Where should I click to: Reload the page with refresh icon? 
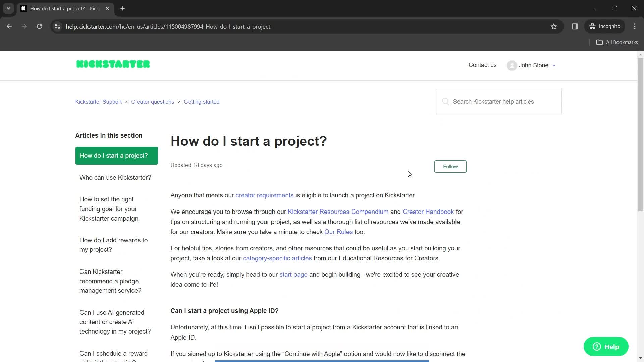coord(39,26)
